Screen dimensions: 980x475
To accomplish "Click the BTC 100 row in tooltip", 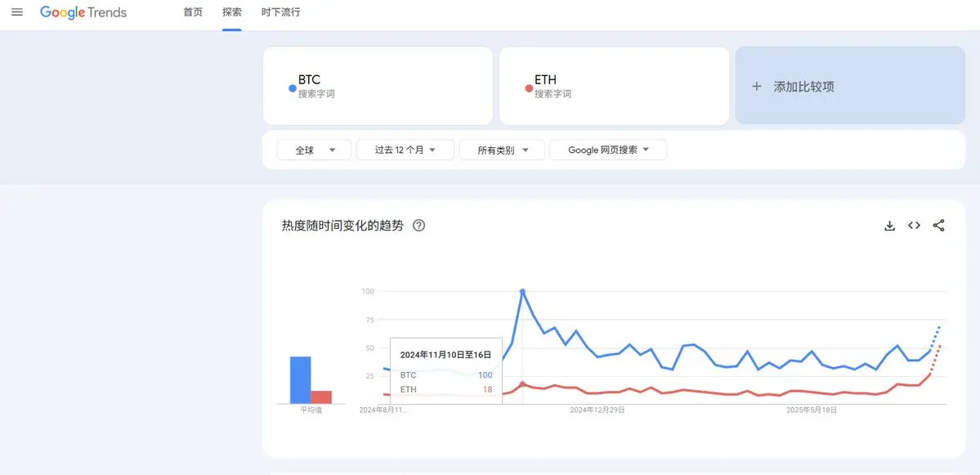I will 446,375.
